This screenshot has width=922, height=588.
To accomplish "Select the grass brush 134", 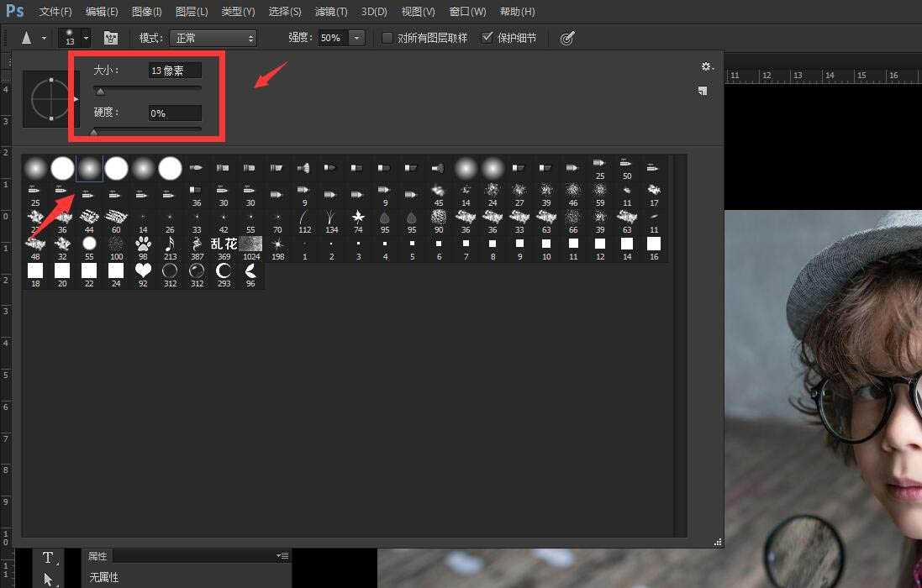I will (x=331, y=222).
